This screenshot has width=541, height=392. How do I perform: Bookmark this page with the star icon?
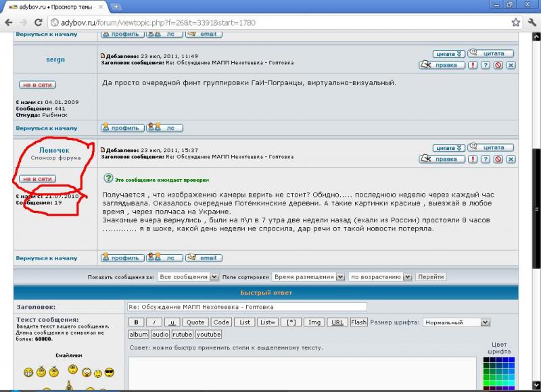(x=515, y=22)
